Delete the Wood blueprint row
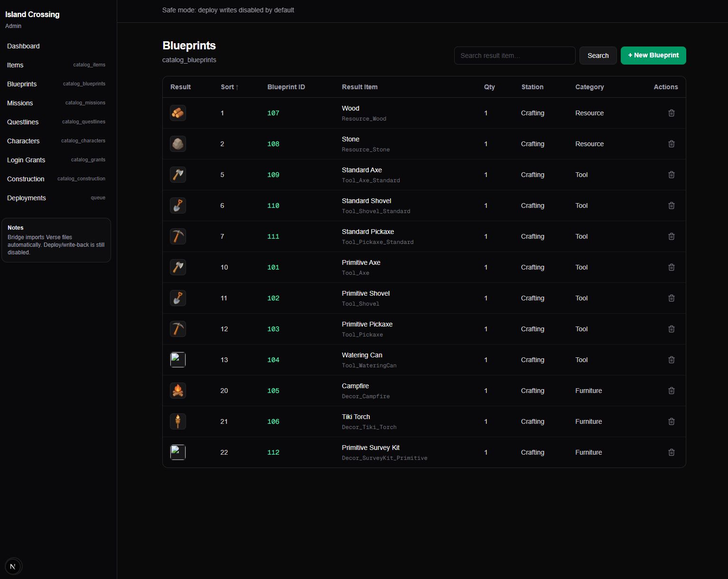The height and width of the screenshot is (579, 728). coord(671,113)
